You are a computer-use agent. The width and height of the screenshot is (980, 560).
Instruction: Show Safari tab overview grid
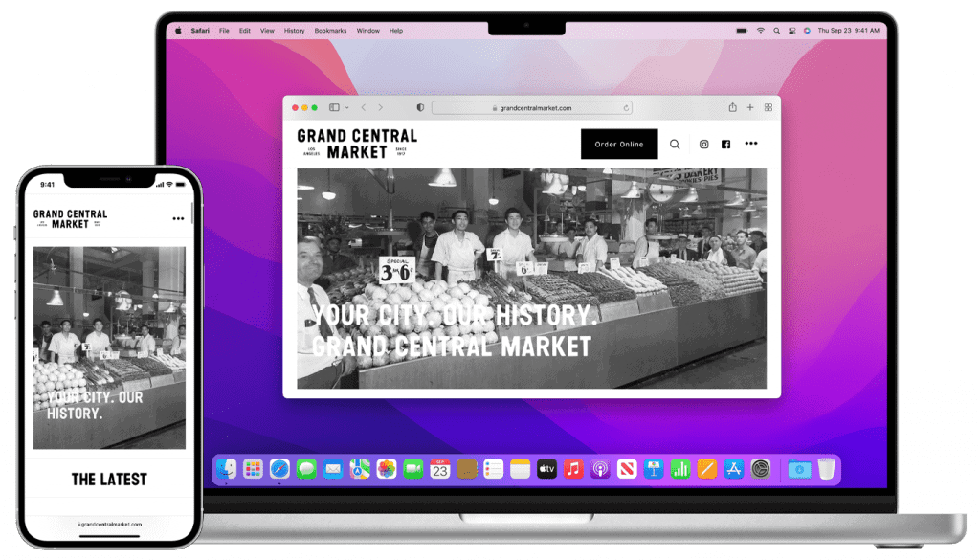pos(768,107)
